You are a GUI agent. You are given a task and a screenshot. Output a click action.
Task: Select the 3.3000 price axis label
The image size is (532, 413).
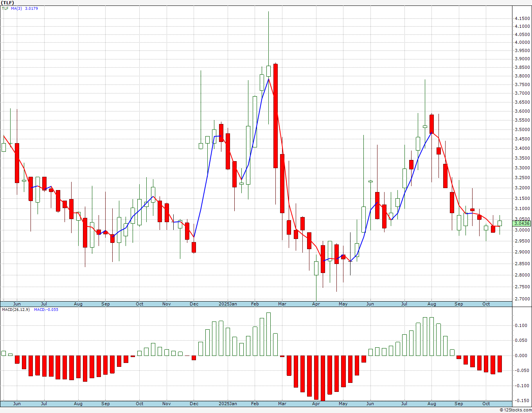coord(523,168)
